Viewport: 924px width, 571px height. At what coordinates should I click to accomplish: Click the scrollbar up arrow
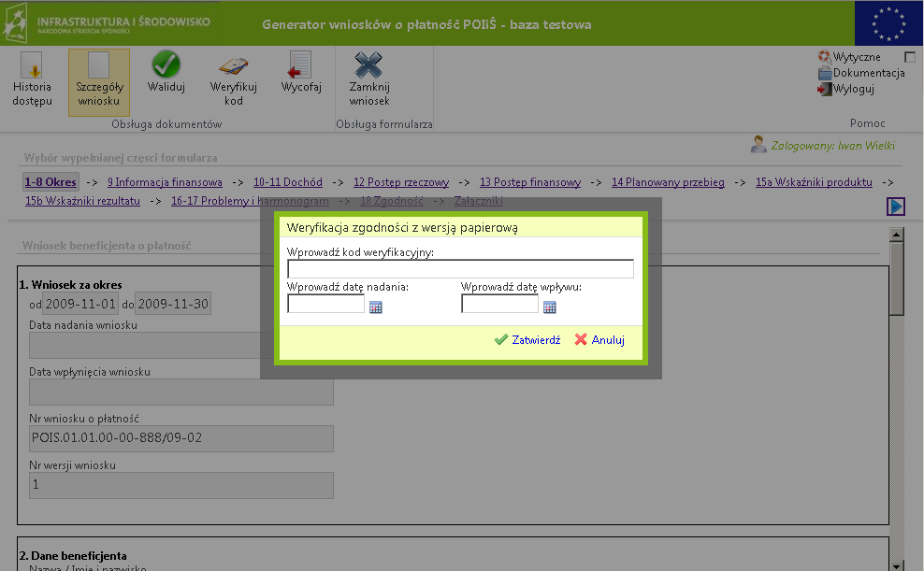point(896,235)
